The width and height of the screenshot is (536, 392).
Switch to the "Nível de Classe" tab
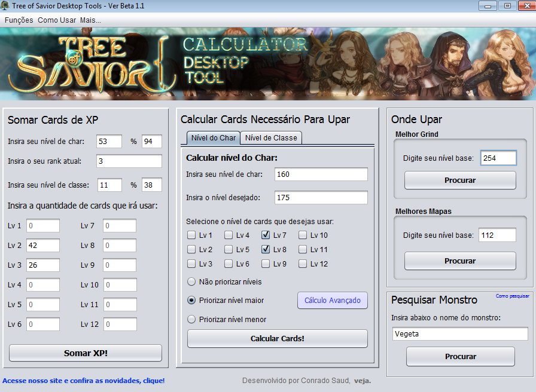[x=270, y=137]
